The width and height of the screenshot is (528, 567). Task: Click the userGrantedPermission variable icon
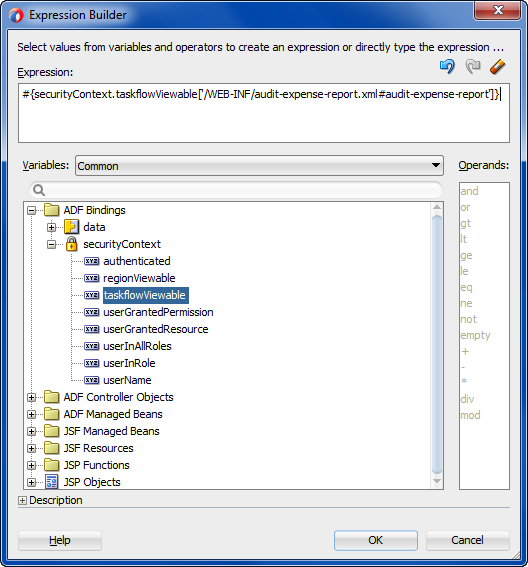(x=91, y=312)
